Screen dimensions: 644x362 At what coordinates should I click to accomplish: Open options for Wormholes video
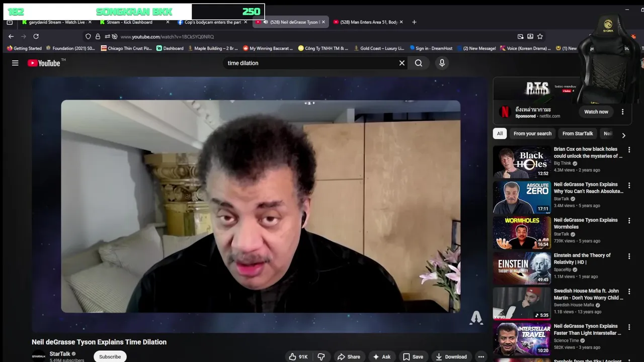[x=629, y=220]
